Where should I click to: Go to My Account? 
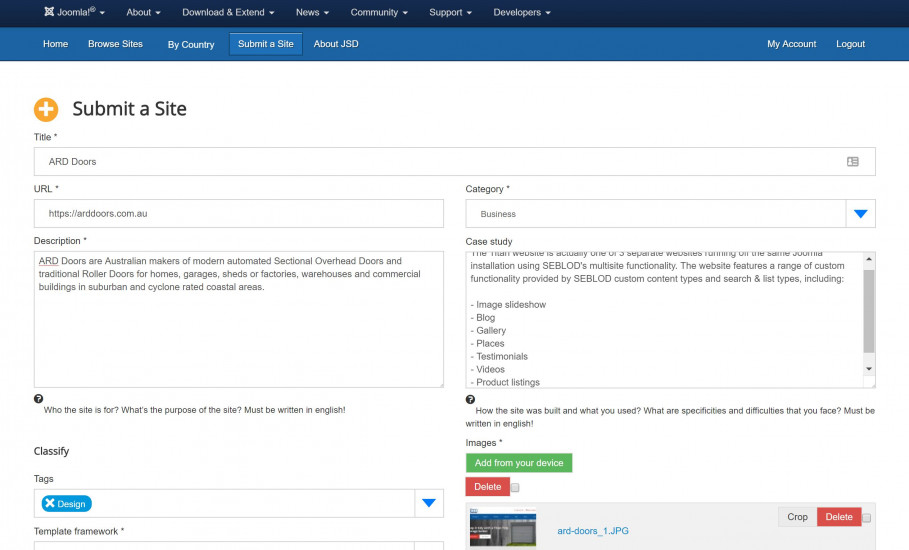[x=791, y=44]
